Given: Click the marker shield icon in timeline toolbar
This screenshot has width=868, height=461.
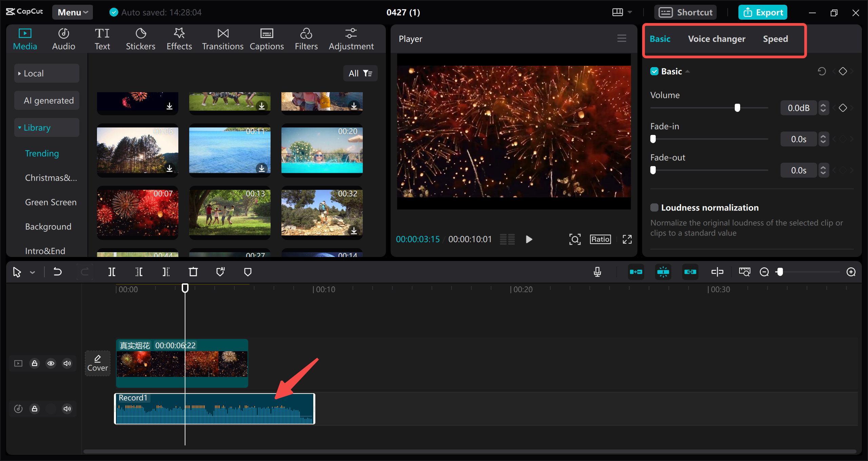Looking at the screenshot, I should (x=248, y=272).
